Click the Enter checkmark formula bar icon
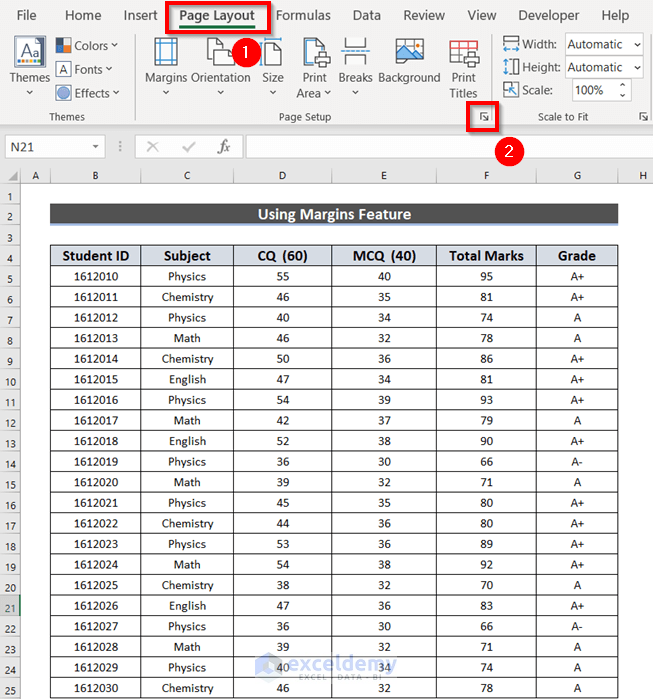The height and width of the screenshot is (699, 653). (x=189, y=147)
